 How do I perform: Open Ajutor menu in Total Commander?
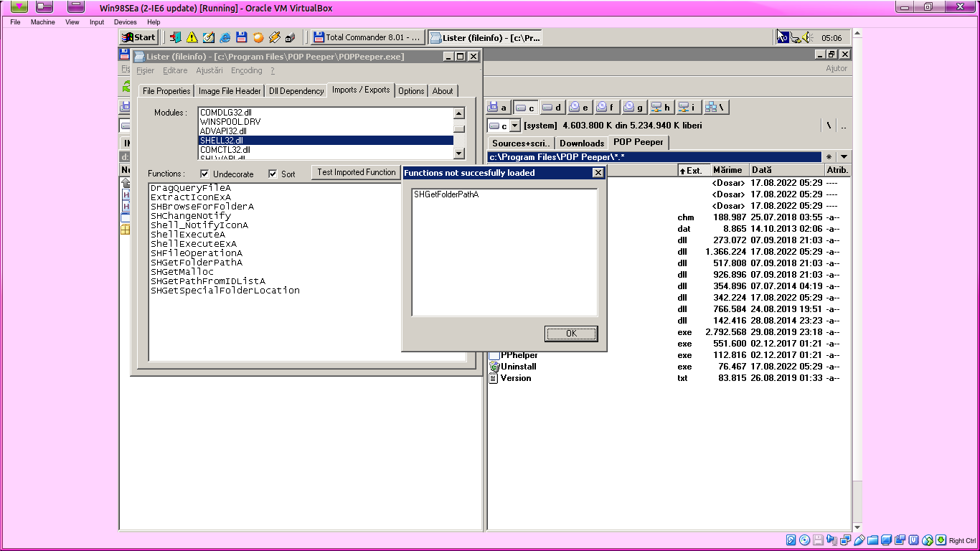837,68
